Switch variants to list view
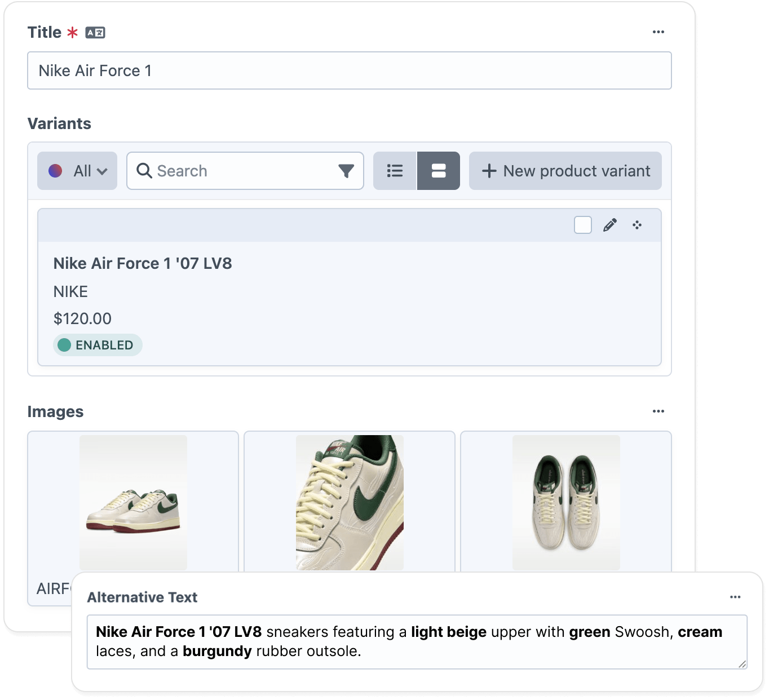The height and width of the screenshot is (700, 769). click(395, 171)
